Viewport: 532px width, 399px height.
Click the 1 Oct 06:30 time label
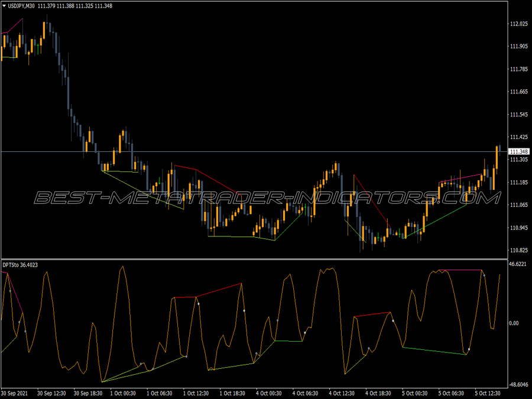pos(160,393)
